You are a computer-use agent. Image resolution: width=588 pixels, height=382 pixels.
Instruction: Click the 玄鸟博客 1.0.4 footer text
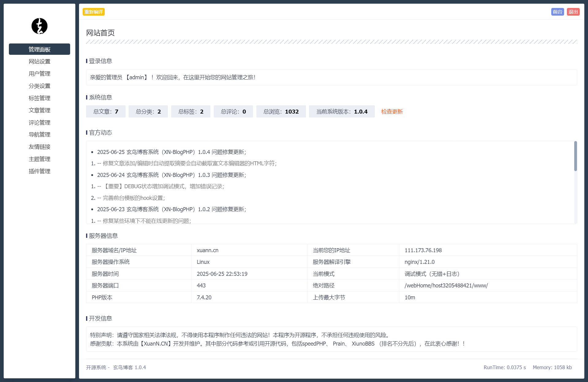click(130, 367)
